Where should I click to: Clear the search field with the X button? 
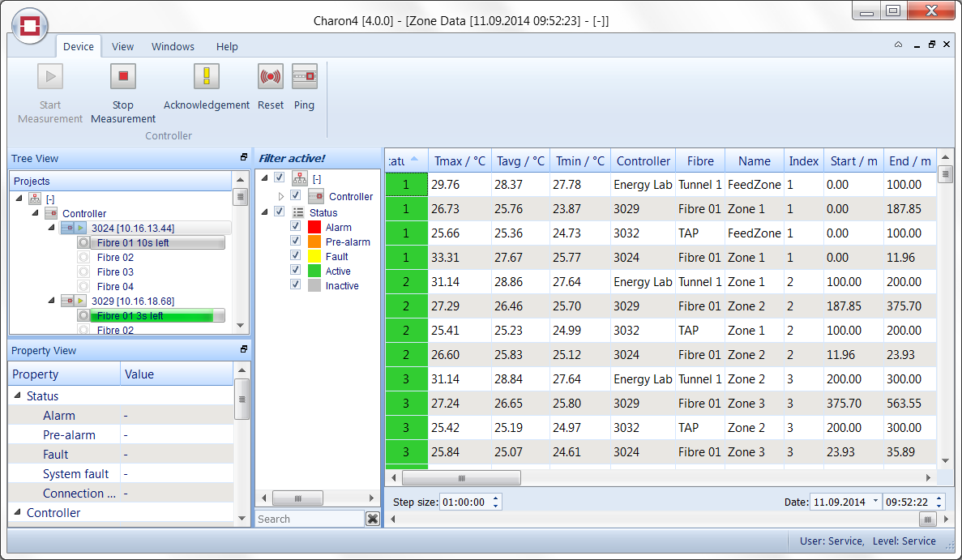(x=372, y=519)
